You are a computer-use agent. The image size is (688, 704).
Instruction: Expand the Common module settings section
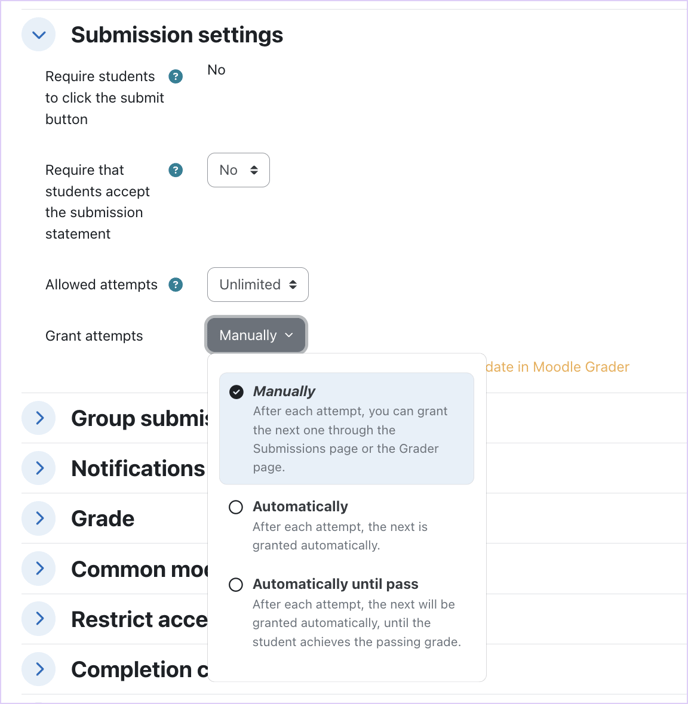39,568
